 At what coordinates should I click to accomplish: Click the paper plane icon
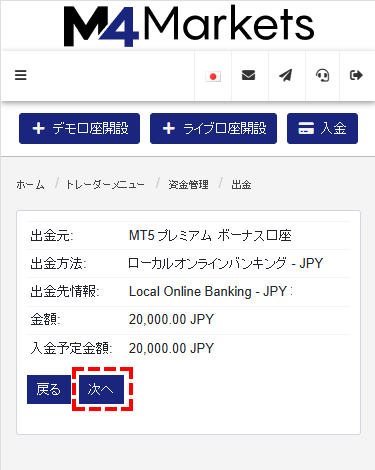(x=286, y=75)
